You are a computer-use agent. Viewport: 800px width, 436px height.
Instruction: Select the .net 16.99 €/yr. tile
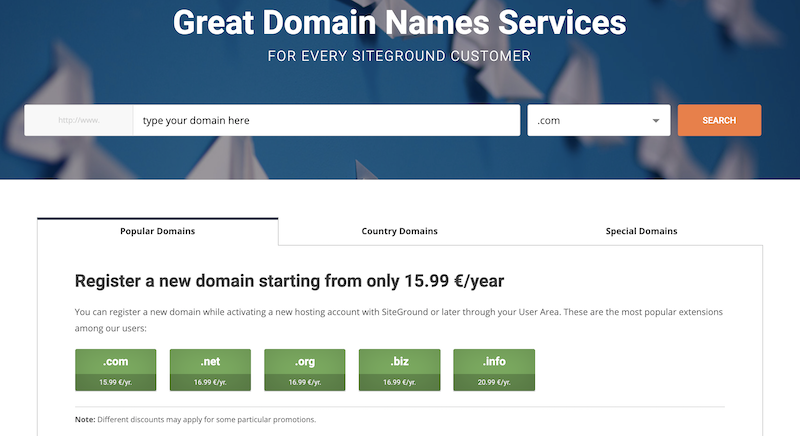(x=210, y=370)
